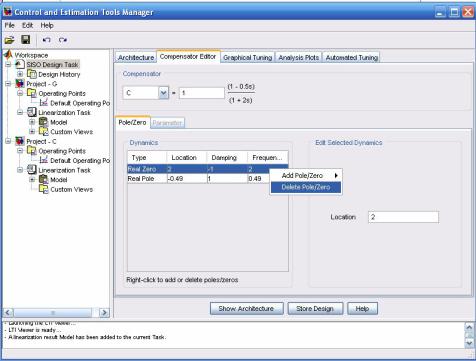Collapse the SISO Design Task node
476x361 pixels.
tap(8, 64)
